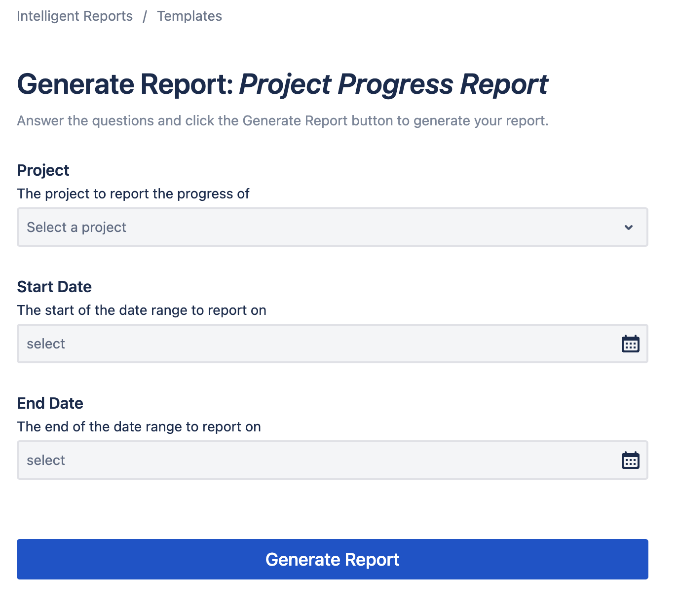Click the Start Date label

click(54, 286)
